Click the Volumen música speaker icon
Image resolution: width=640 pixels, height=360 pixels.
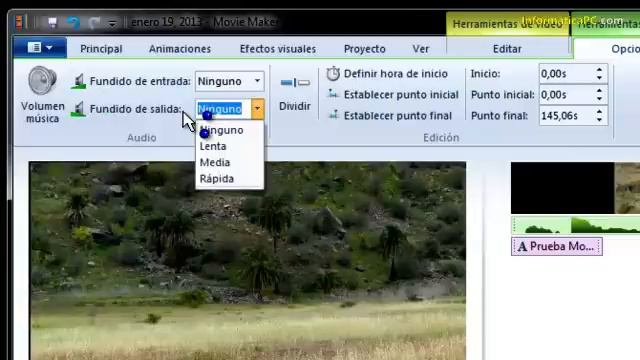(42, 80)
